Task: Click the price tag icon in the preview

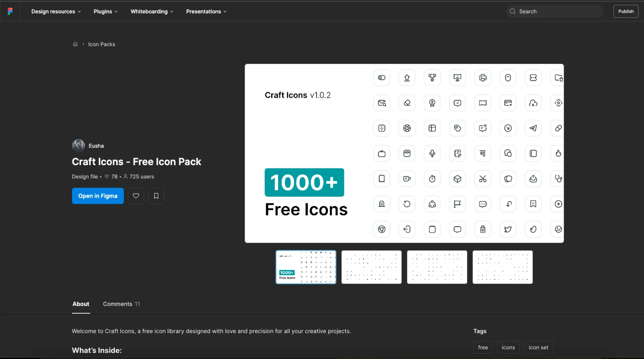Action: pos(457,128)
